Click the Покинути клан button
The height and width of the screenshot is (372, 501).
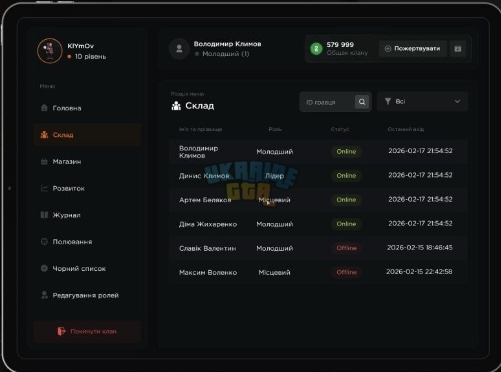pyautogui.click(x=87, y=331)
